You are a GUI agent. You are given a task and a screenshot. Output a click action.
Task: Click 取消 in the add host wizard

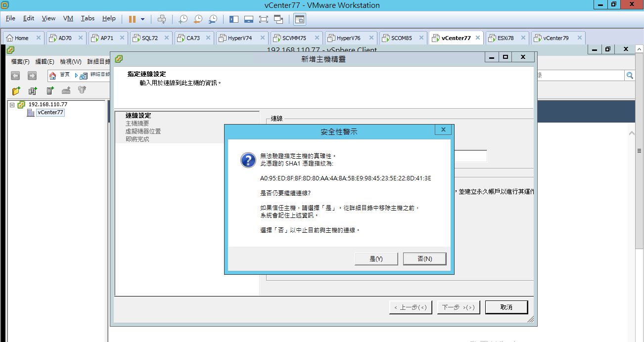[506, 307]
